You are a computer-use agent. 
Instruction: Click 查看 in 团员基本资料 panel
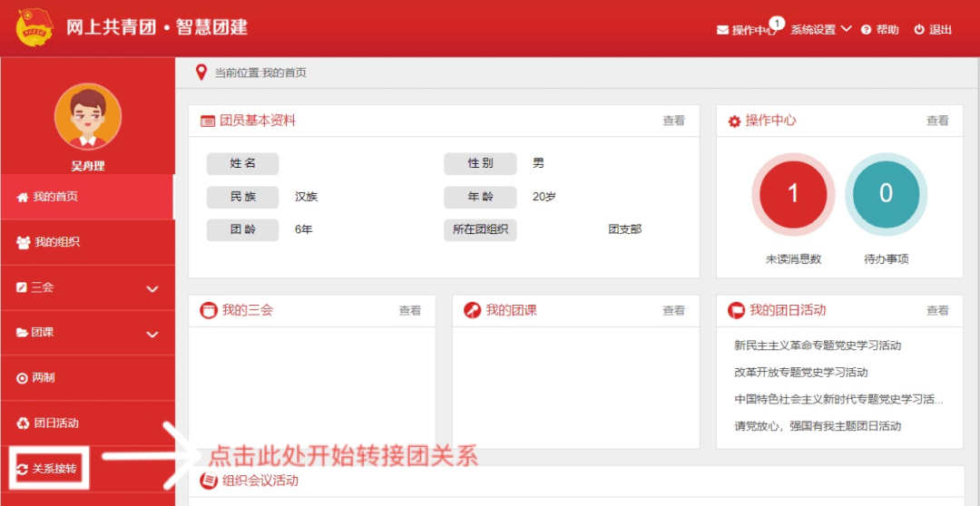[673, 121]
